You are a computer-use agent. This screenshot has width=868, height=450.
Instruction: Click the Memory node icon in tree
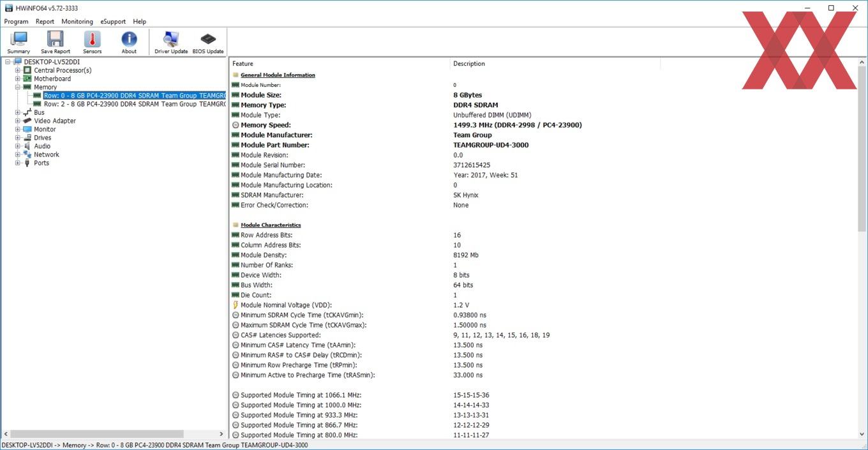[27, 87]
